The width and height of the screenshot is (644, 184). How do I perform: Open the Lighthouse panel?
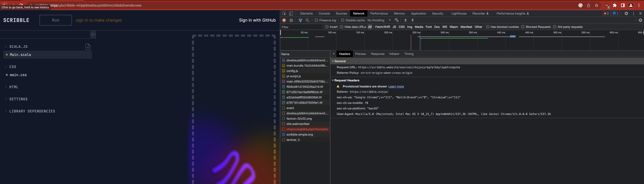(x=459, y=13)
